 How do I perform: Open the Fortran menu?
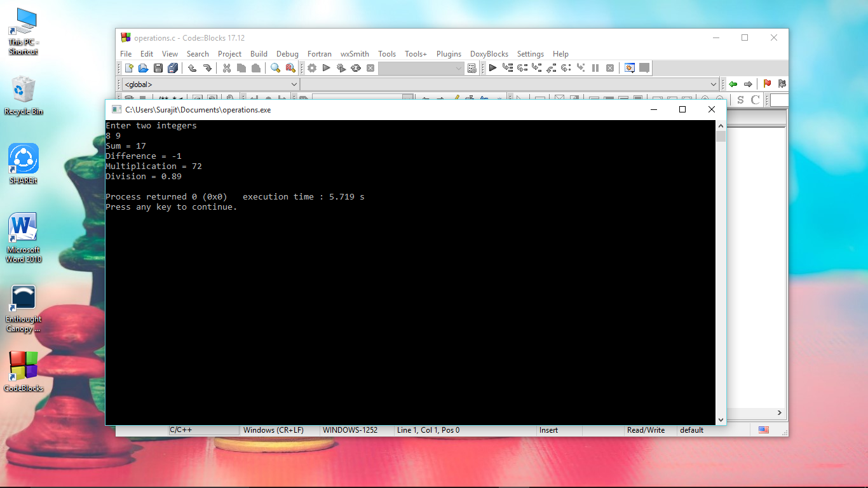point(320,54)
